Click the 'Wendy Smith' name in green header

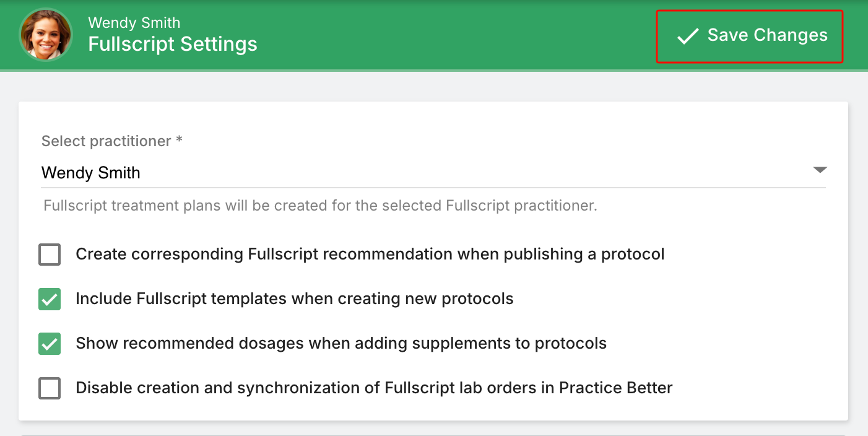point(134,23)
